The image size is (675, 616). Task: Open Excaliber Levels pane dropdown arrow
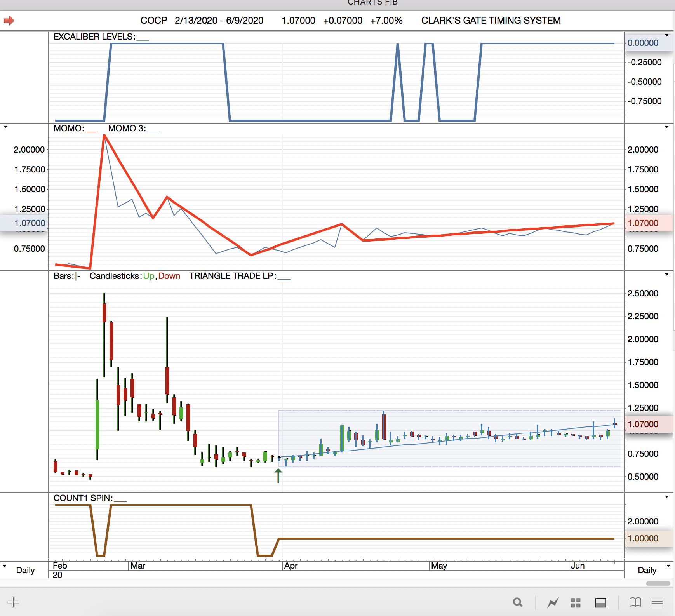click(x=667, y=35)
